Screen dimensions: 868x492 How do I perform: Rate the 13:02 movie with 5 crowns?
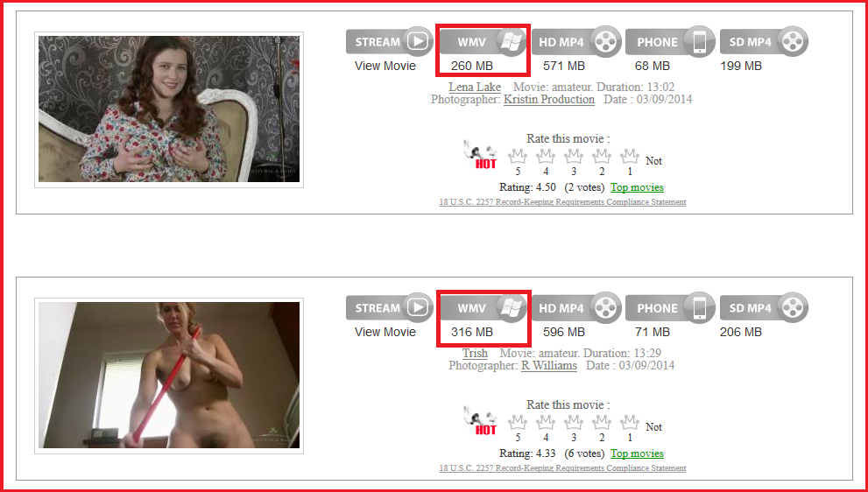(518, 157)
